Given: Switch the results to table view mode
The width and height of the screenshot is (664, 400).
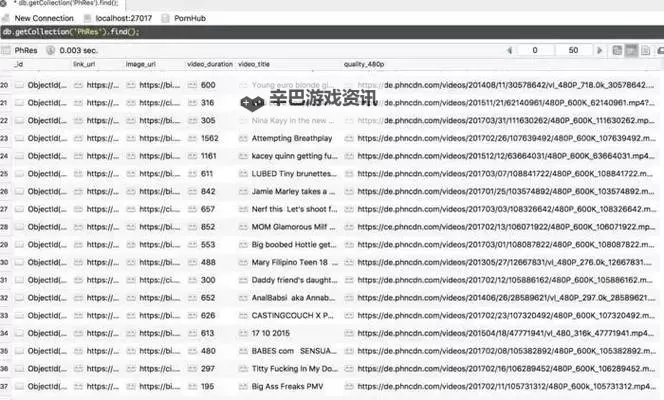Looking at the screenshot, I should (x=631, y=50).
